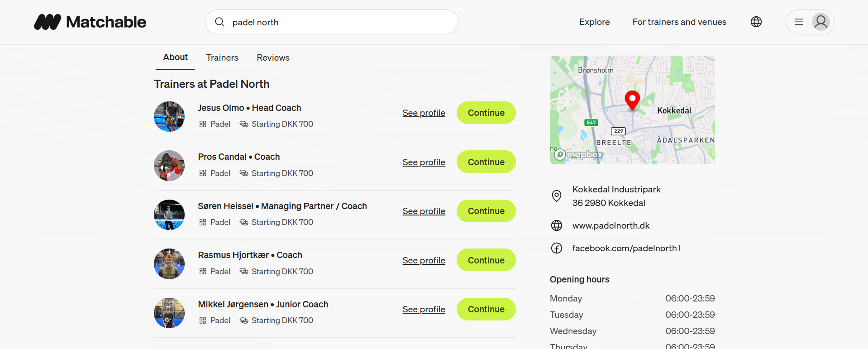This screenshot has height=349, width=868.
Task: Click 'Jesus Olmo • Head Coach' name
Action: [x=249, y=108]
